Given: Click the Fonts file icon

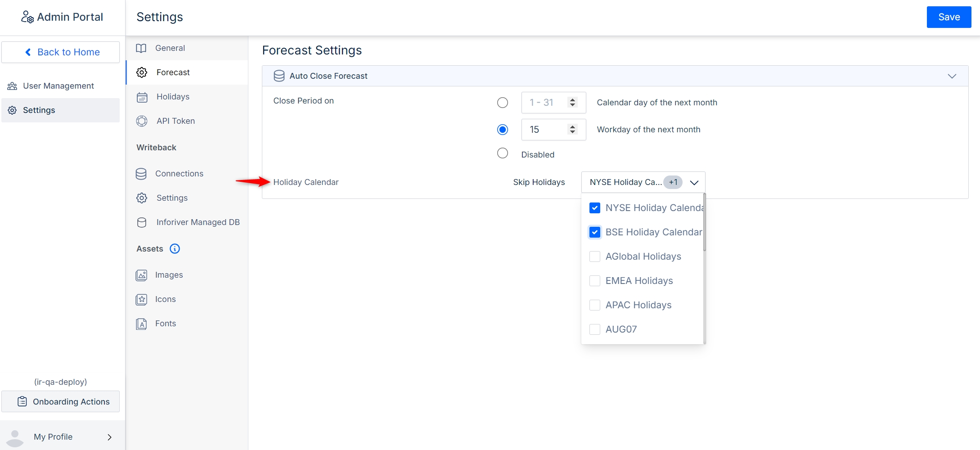Looking at the screenshot, I should (x=141, y=324).
